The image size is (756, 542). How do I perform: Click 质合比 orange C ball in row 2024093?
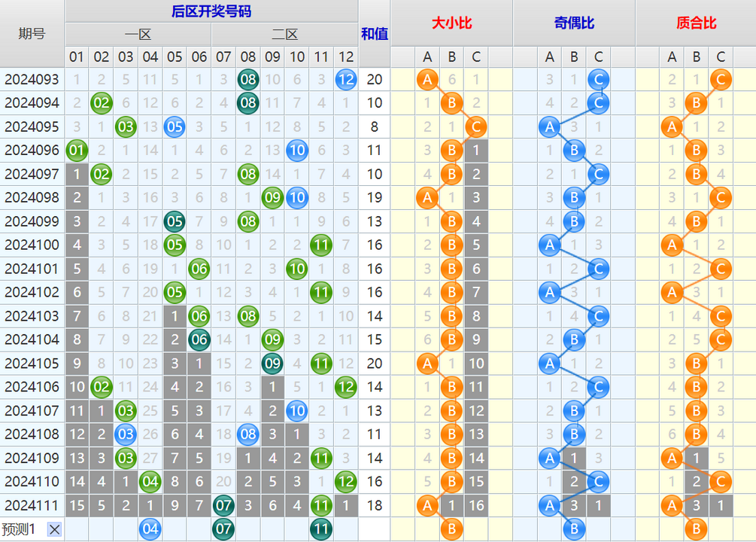721,80
